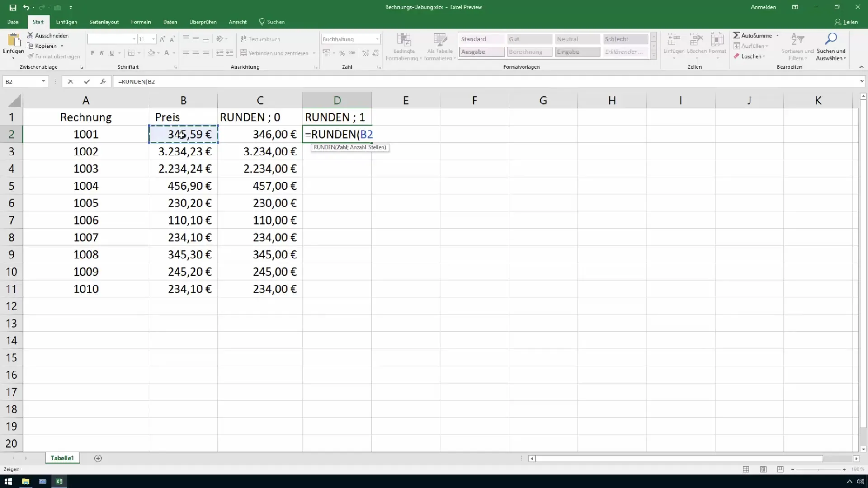Click the decrease font size icon

coord(172,39)
